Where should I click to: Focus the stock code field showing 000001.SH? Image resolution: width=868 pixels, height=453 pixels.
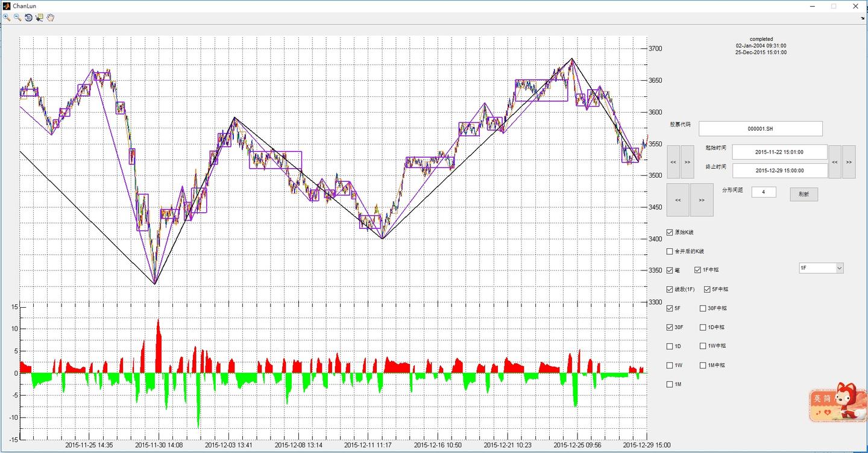tap(761, 128)
